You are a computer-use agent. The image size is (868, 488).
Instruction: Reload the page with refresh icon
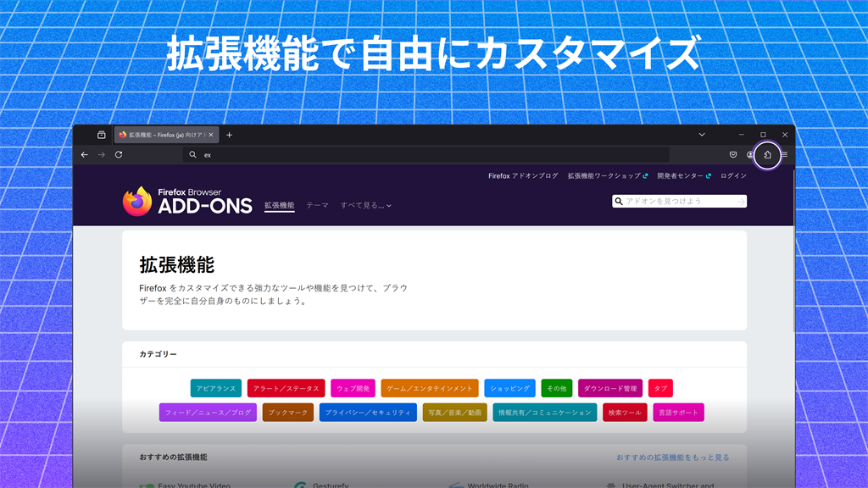[x=119, y=155]
